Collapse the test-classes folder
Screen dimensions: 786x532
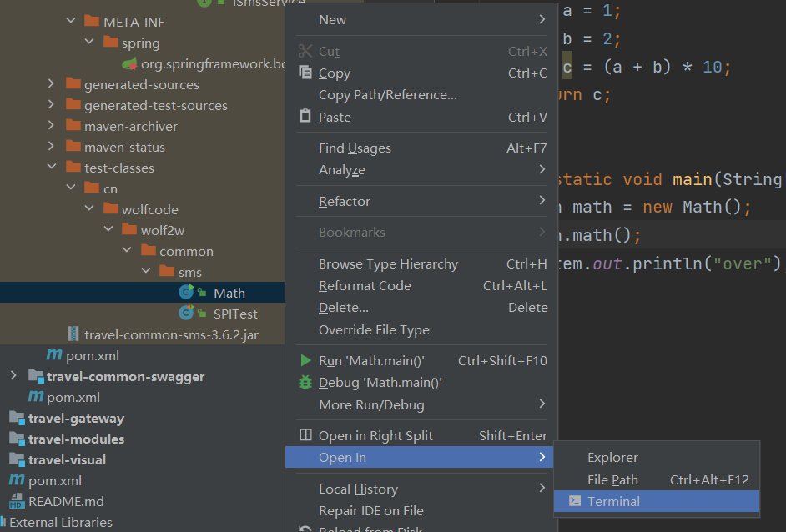pos(52,167)
